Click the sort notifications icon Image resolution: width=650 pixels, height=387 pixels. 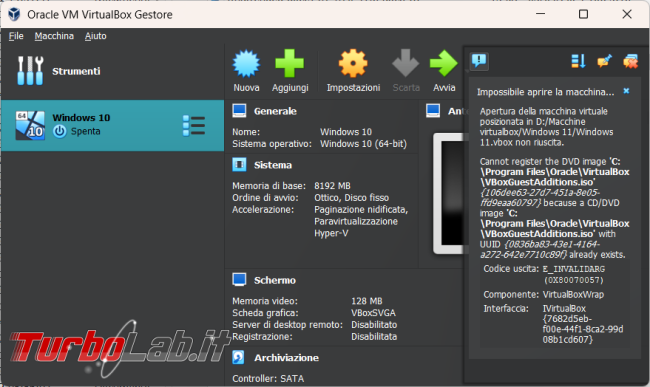point(578,61)
